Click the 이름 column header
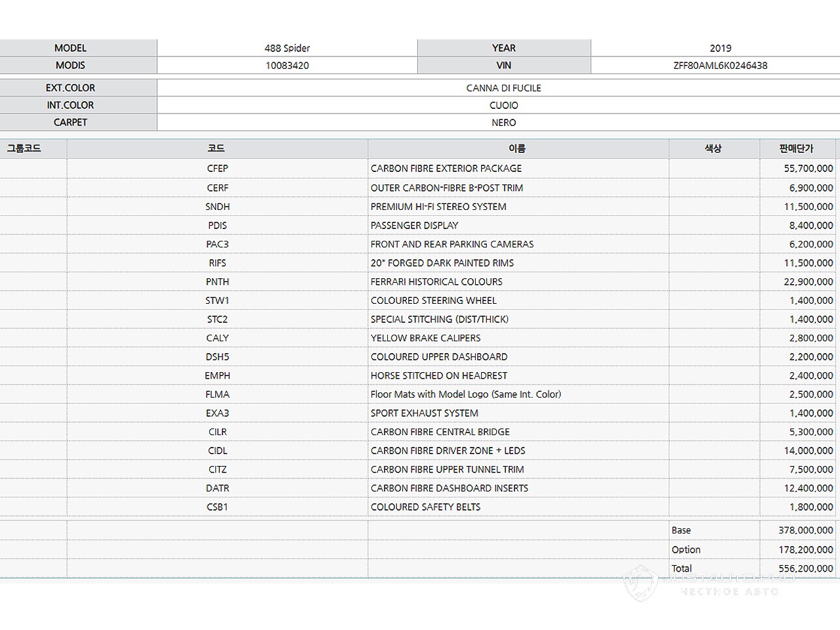The image size is (840, 630). coord(517,149)
